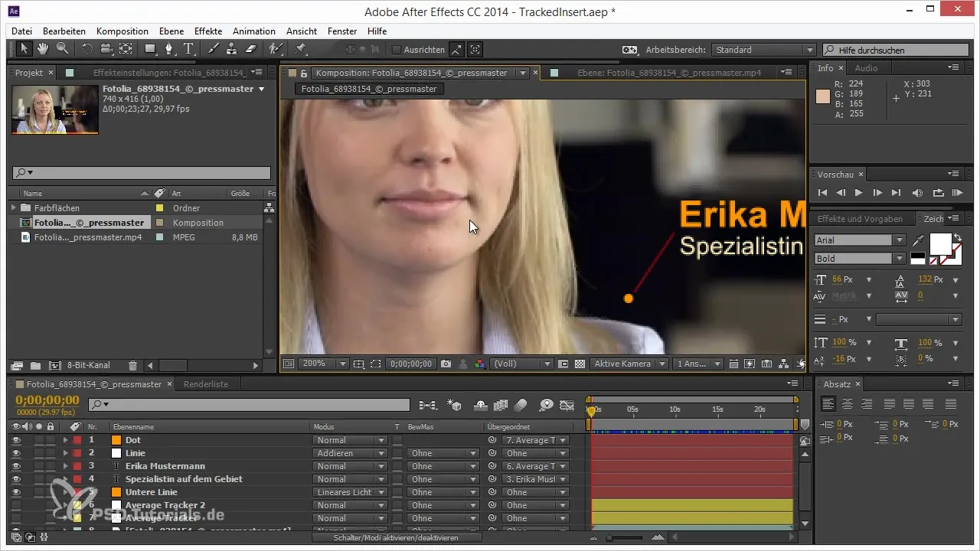This screenshot has width=980, height=551.
Task: Switch to the Effekte und Vorgaben tab
Action: tap(860, 219)
